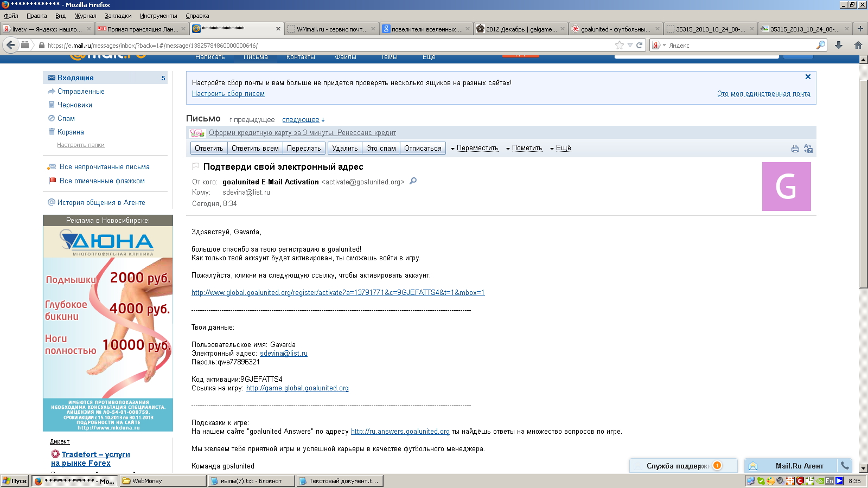Reload the page using the refresh icon
Viewport: 868px width, 488px height.
(639, 46)
